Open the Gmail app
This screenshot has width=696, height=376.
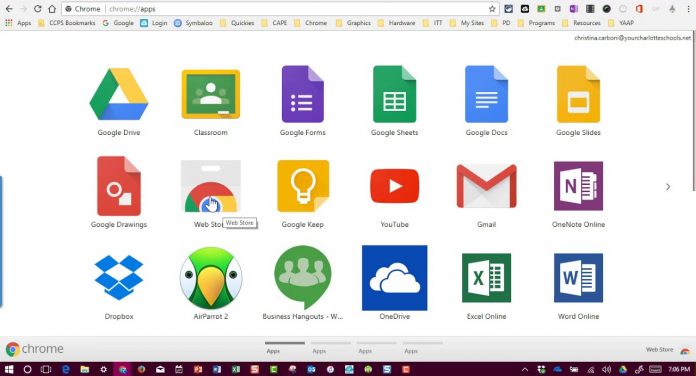point(486,186)
